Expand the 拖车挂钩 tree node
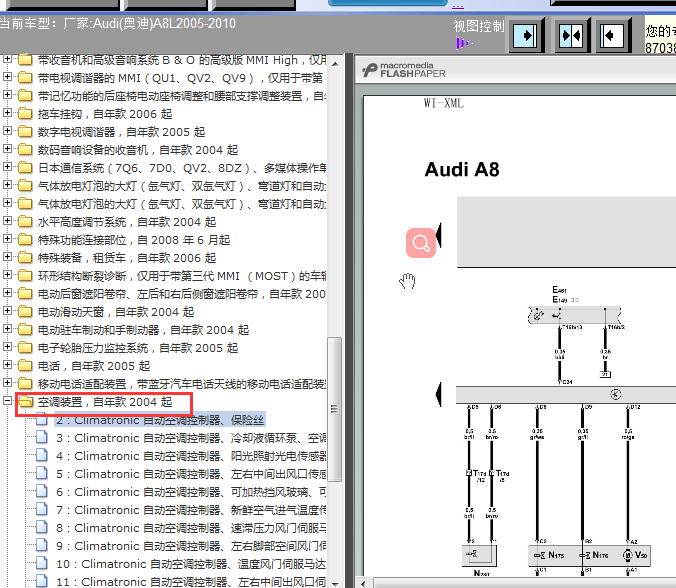Screen dimensions: 676x588 [x=7, y=113]
